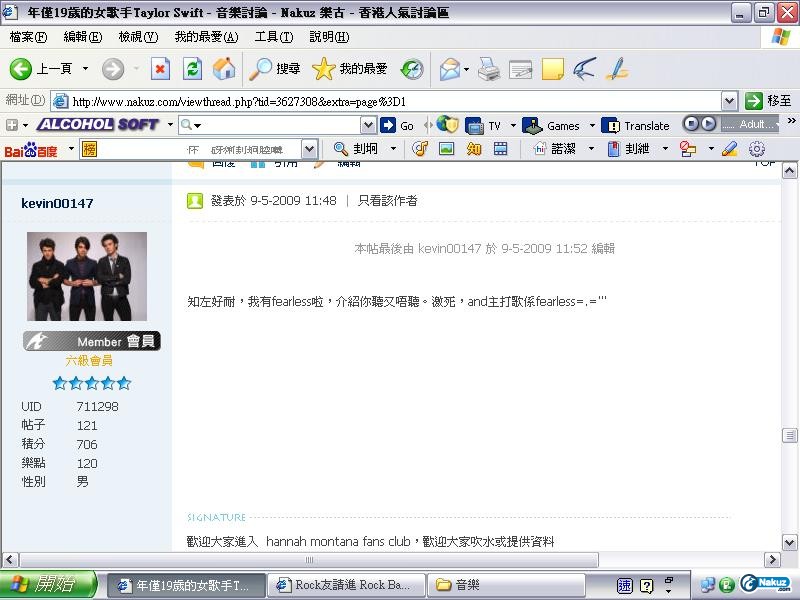Viewport: 800px width, 600px height.
Task: Open the Back button history dropdown
Action: (x=85, y=69)
